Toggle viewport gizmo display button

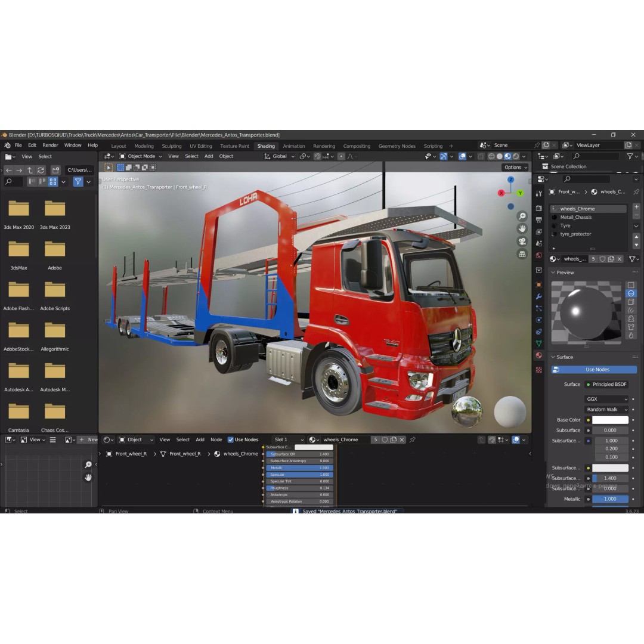[x=444, y=156]
